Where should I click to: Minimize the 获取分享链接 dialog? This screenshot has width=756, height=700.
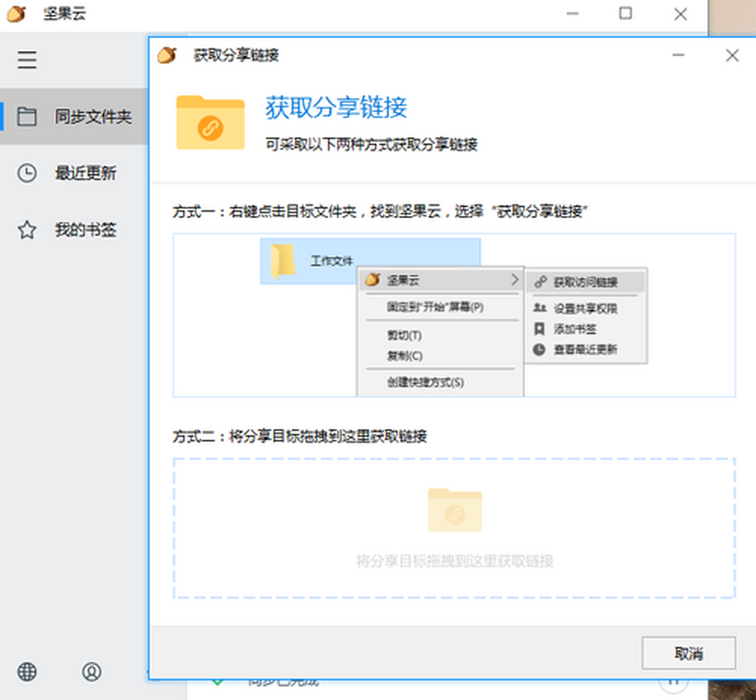point(679,55)
